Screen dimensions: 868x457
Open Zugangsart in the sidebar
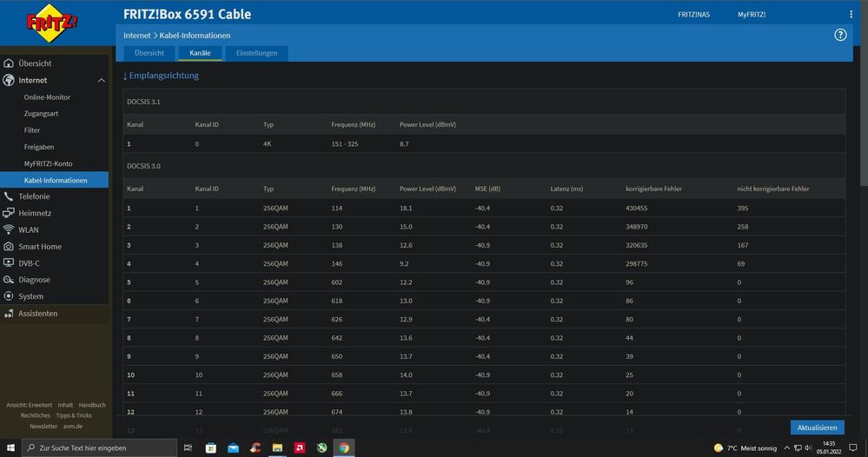(41, 114)
